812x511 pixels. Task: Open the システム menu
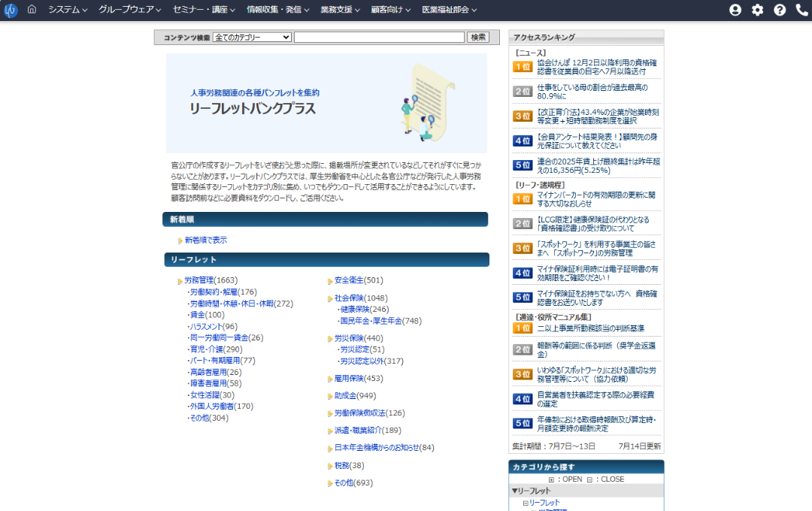pos(68,9)
